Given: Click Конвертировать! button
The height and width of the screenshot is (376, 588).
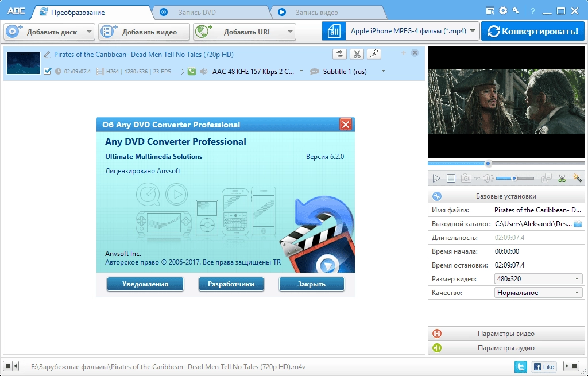Looking at the screenshot, I should (x=533, y=31).
